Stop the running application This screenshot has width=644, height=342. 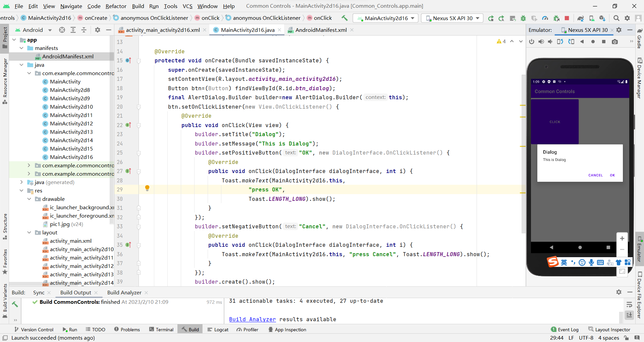tap(567, 18)
